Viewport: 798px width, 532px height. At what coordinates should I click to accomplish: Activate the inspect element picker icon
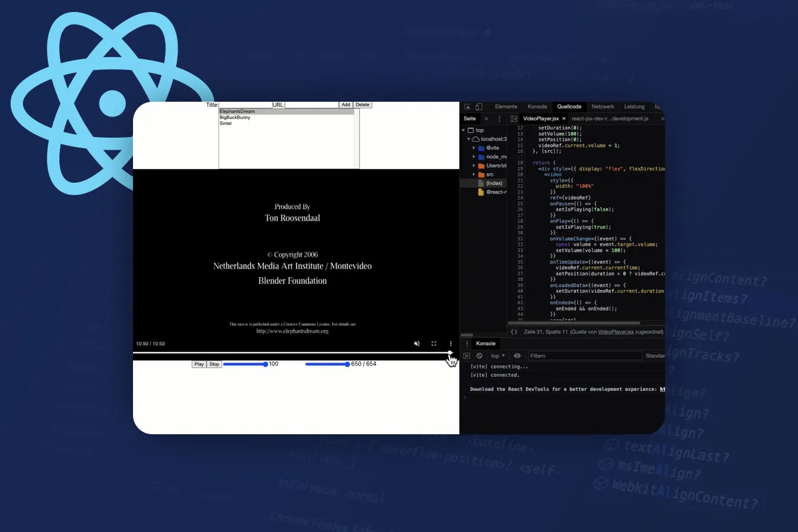point(467,106)
